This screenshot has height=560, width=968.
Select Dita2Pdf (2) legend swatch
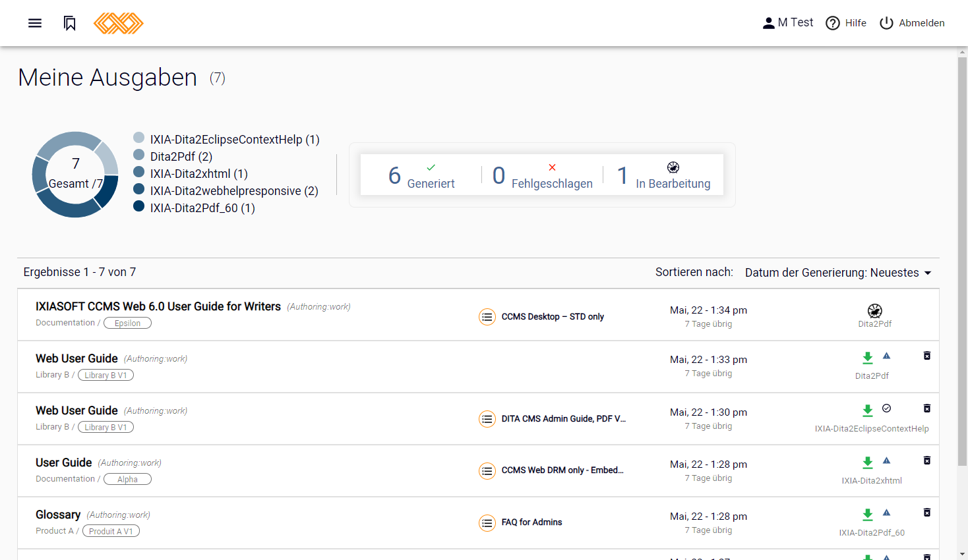point(138,155)
